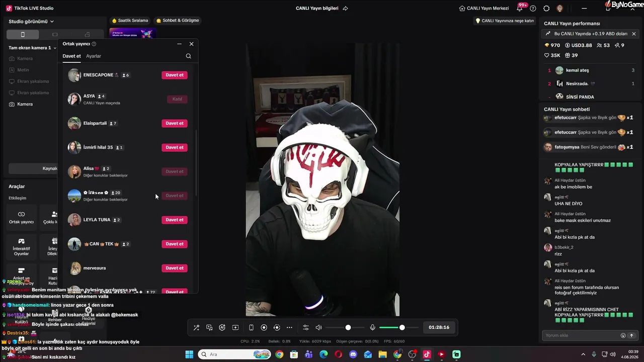This screenshot has width=644, height=362.
Task: Switch to the Davet et tab
Action: click(x=71, y=56)
